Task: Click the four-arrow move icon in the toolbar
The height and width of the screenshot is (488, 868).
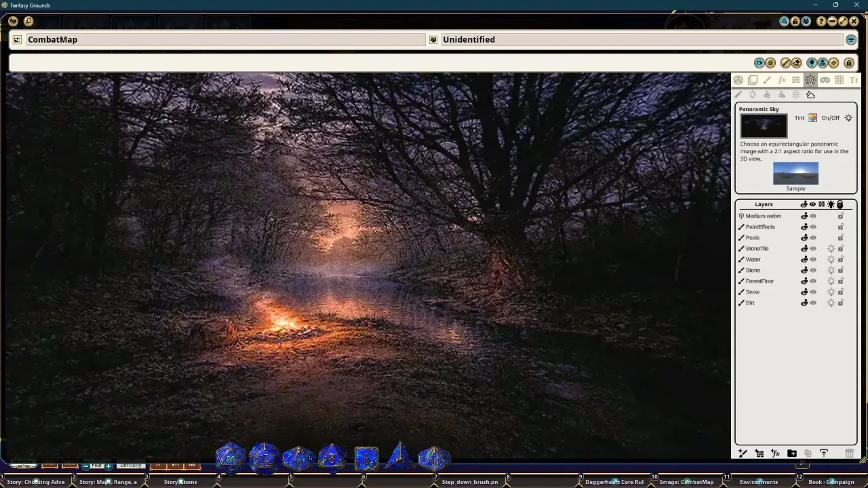Action: 833,63
